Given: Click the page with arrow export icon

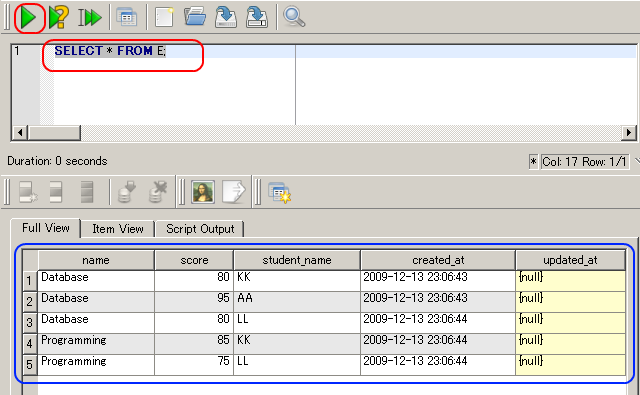Looking at the screenshot, I should click(x=234, y=192).
